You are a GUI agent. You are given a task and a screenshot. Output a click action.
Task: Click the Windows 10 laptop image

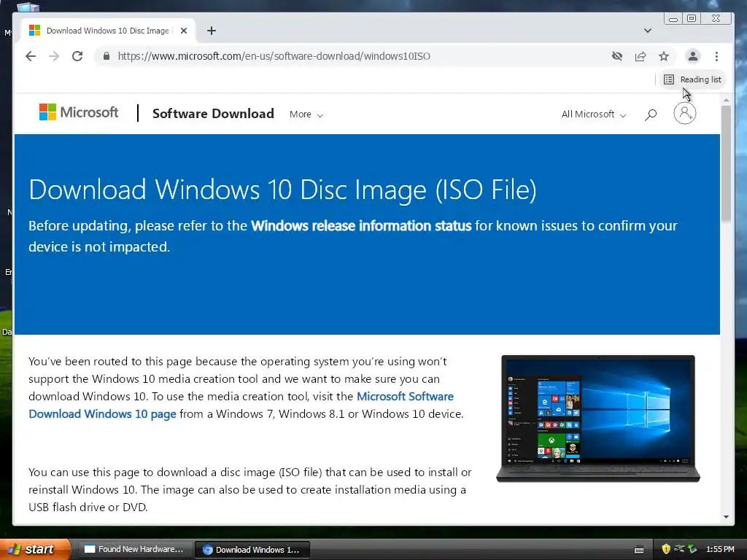point(598,419)
